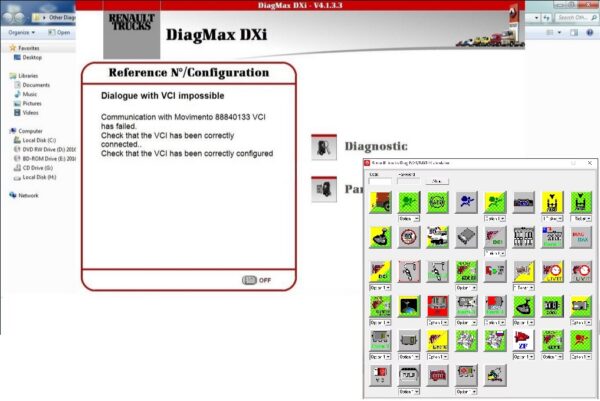Viewport: 600px width, 401px height.
Task: Open the green map icon without flag
Action: click(x=466, y=340)
